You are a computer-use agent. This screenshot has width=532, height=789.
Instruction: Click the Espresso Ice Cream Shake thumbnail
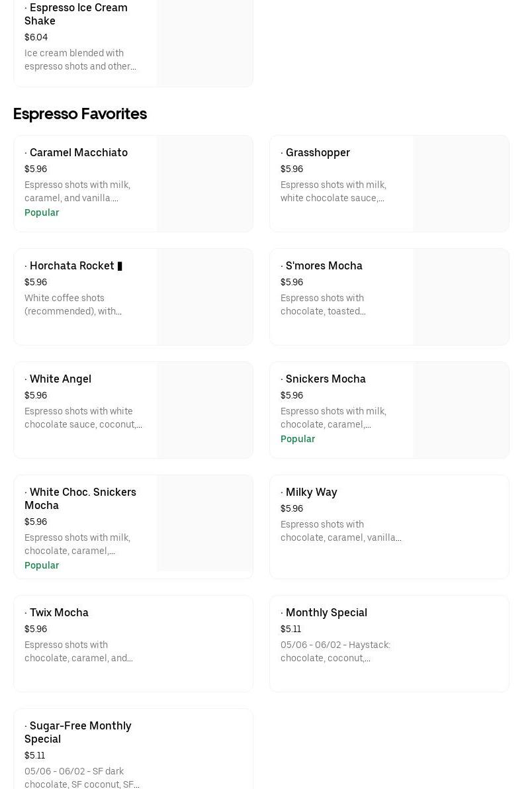point(204,43)
